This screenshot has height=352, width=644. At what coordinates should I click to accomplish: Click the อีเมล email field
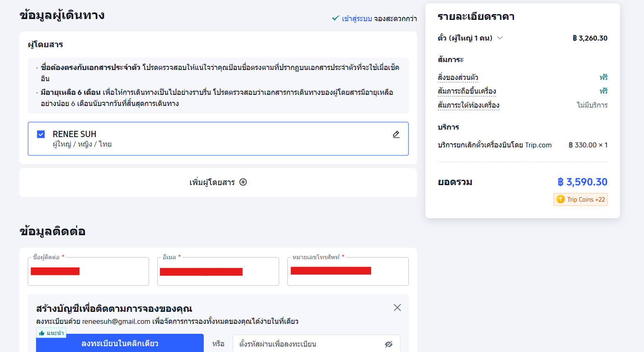click(218, 272)
